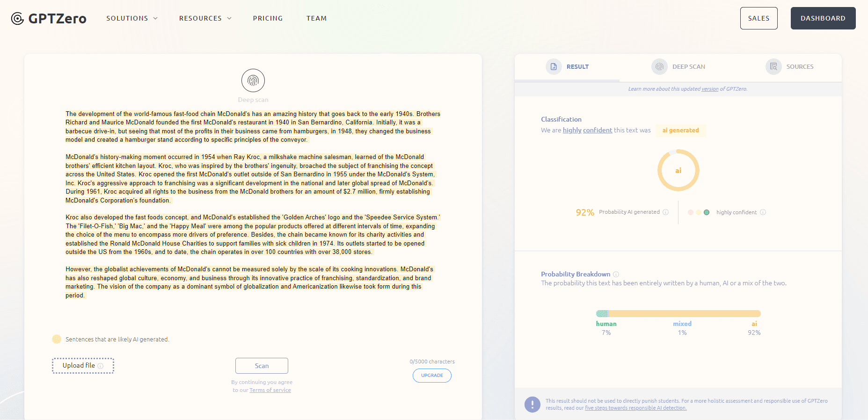
Task: Click info icon beside highly confident label
Action: click(763, 212)
